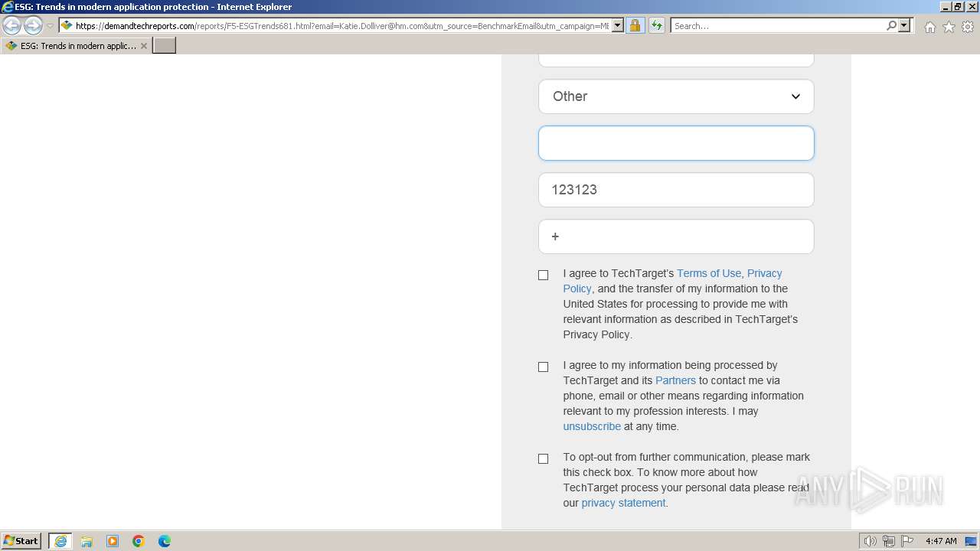
Task: Click the system clock showing 4:47 AM
Action: [941, 541]
